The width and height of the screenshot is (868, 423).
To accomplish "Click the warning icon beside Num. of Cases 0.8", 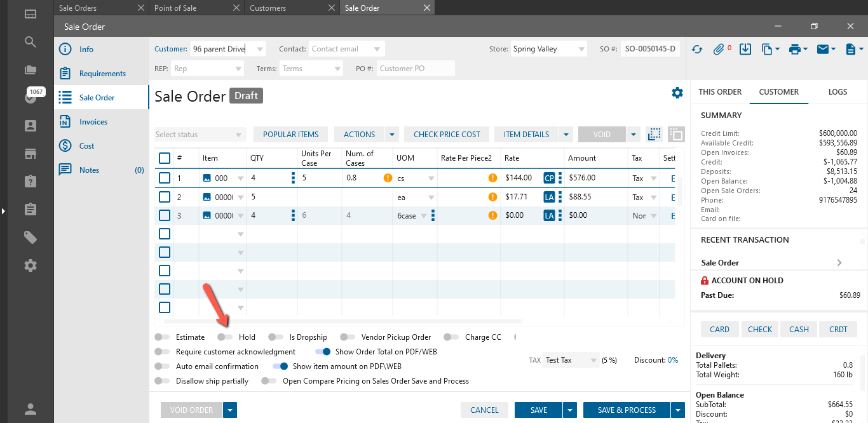I will click(388, 178).
